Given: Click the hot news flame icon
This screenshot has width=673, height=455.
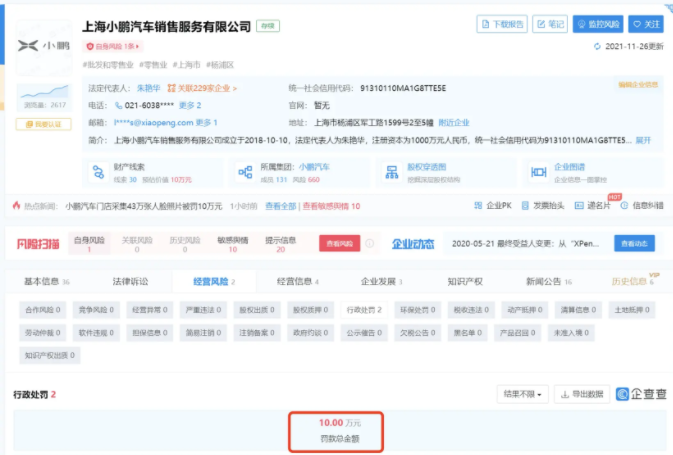Looking at the screenshot, I should point(16,206).
